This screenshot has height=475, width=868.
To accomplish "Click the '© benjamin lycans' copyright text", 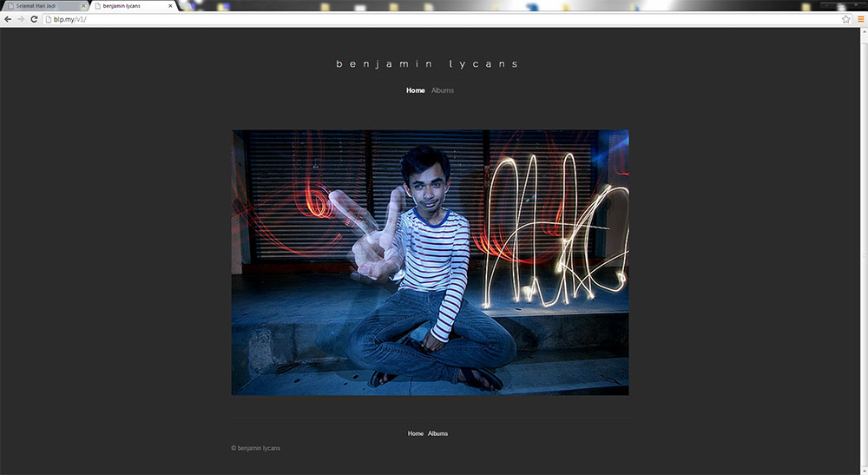I will [255, 448].
